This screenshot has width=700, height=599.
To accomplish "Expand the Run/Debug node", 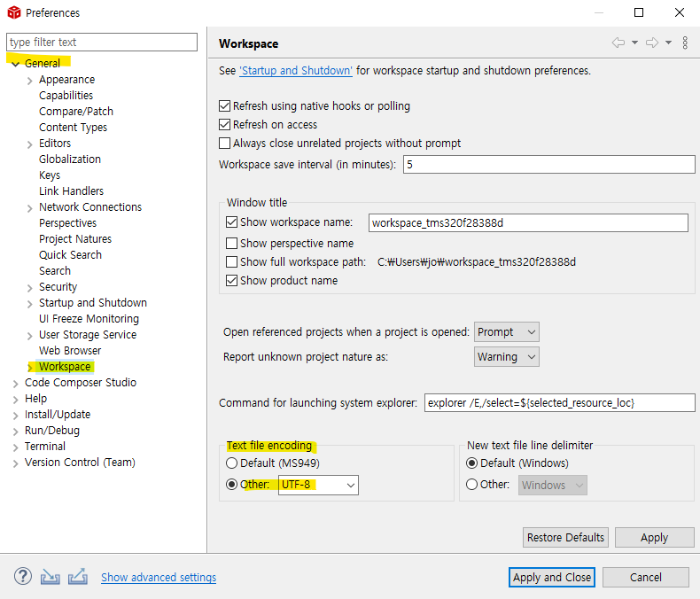I will [x=16, y=432].
